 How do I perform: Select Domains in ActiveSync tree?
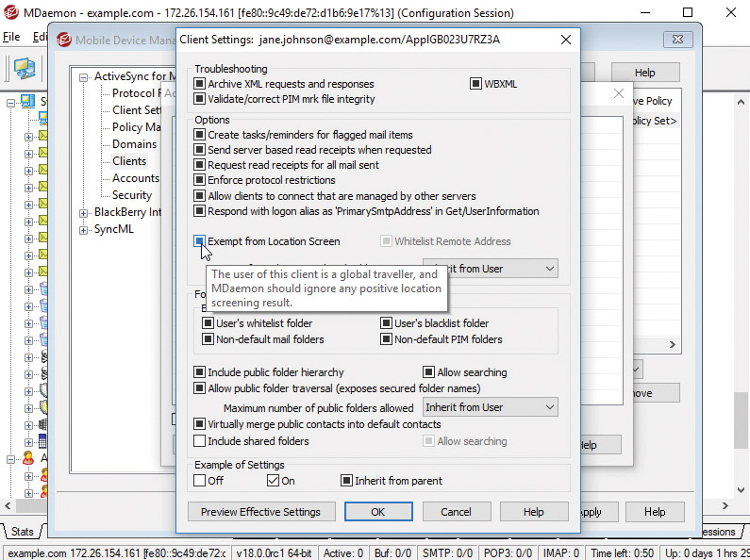[134, 144]
